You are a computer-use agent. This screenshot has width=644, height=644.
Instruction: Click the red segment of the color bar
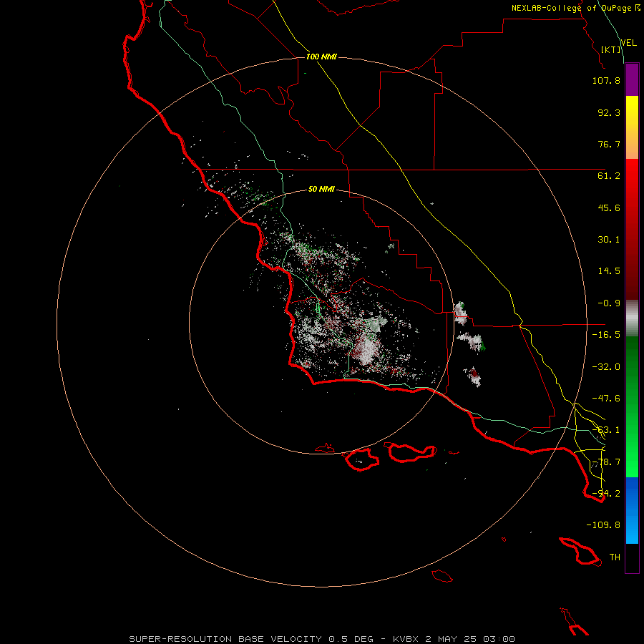632,229
